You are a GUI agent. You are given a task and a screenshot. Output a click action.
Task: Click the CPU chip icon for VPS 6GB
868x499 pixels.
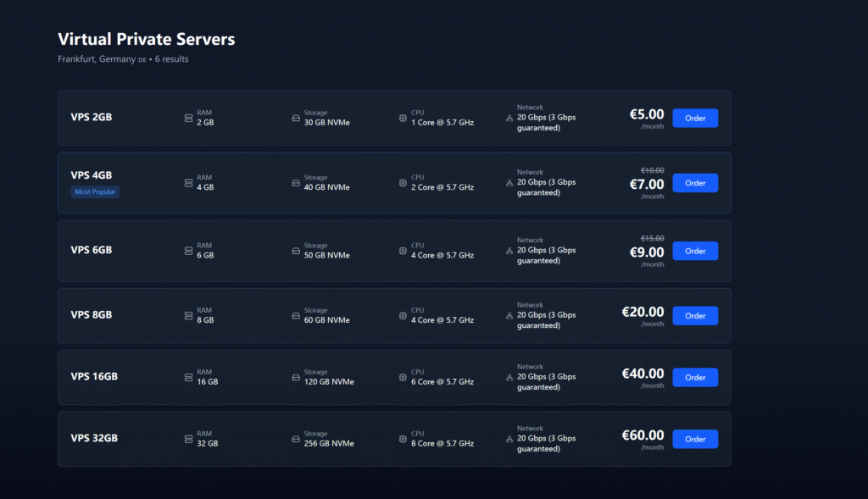pyautogui.click(x=403, y=251)
